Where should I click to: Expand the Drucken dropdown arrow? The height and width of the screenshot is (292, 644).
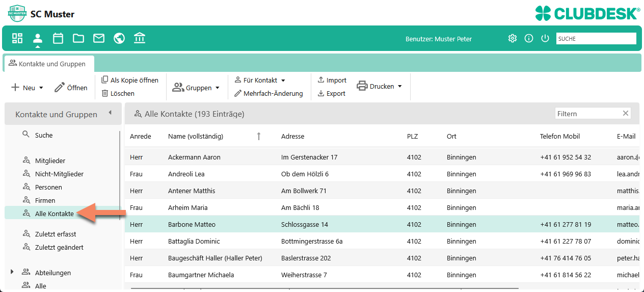point(400,86)
